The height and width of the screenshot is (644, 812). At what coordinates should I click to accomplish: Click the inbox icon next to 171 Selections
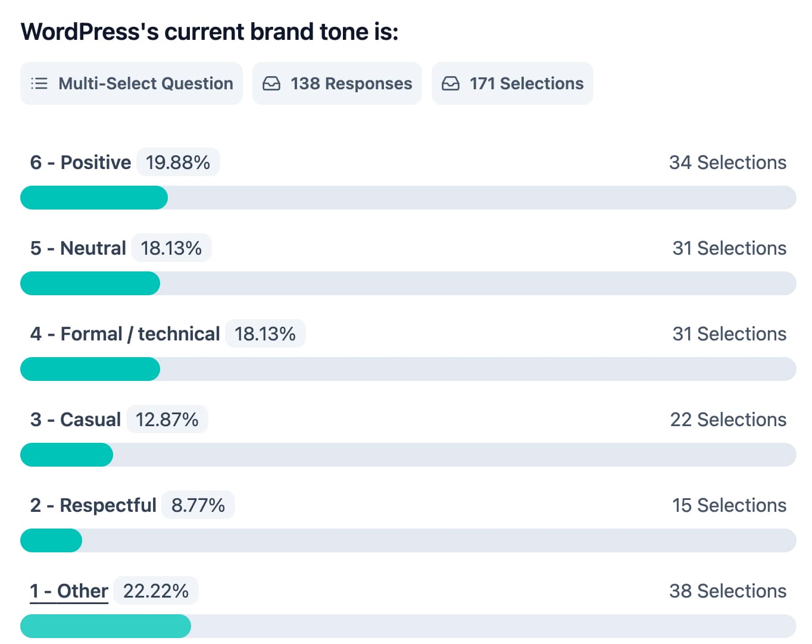click(x=451, y=83)
